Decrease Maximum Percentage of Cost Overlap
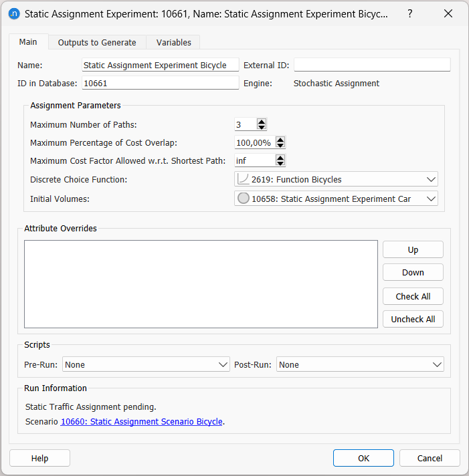The width and height of the screenshot is (469, 476). (x=280, y=145)
